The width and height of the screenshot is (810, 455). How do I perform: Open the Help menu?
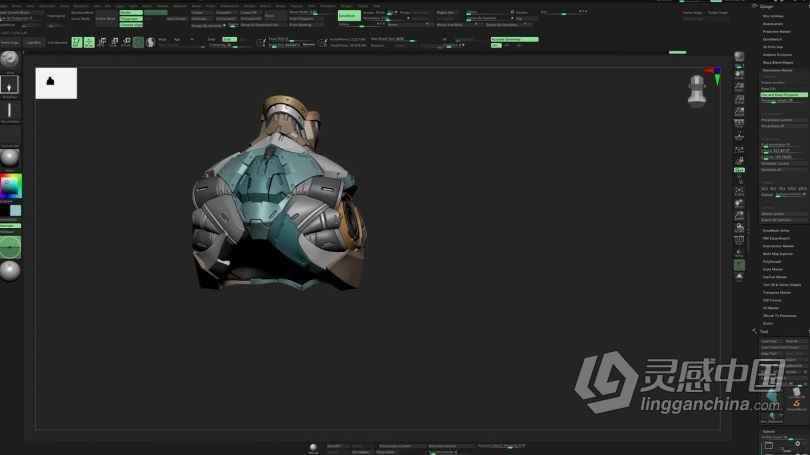[377, 6]
